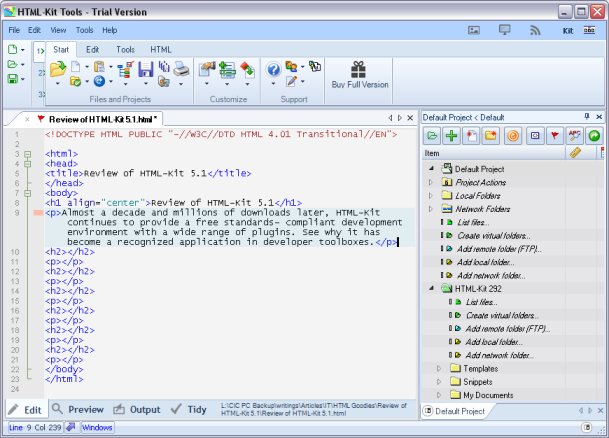Viewport: 609px width, 438px height.
Task: Collapse the HTML-Kit 292 tree node
Action: [432, 289]
